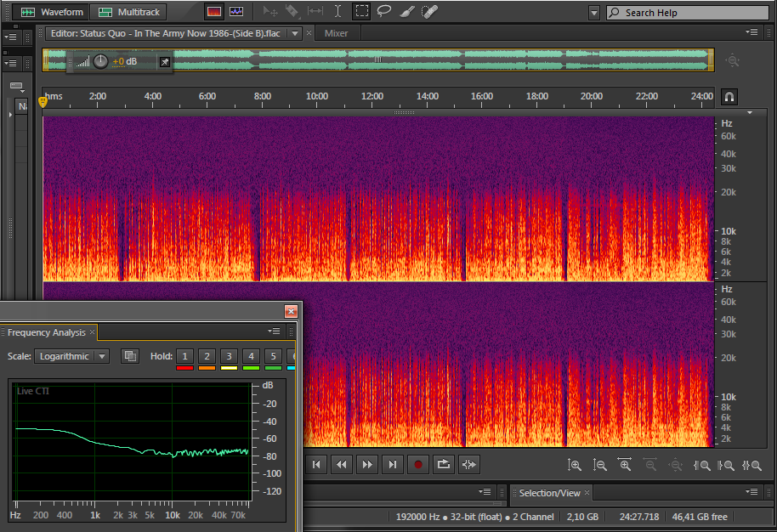Screen dimensions: 777x532
Task: Select the Slip tool
Action: tap(315, 11)
